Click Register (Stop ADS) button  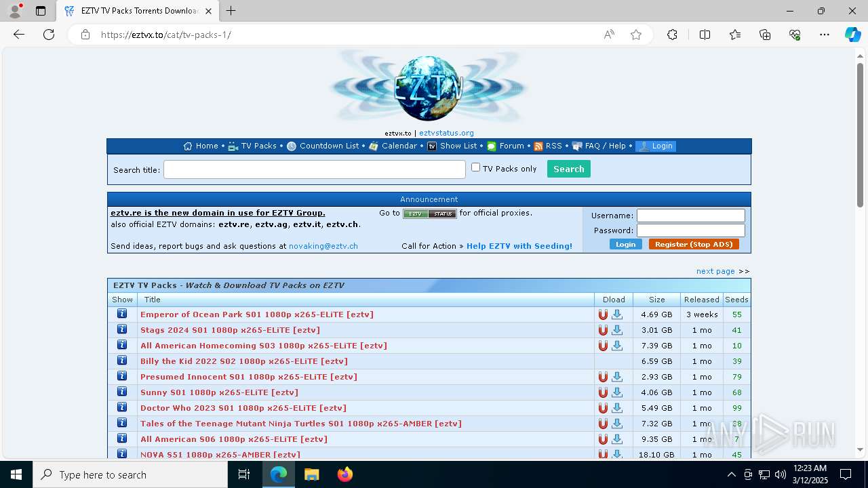(x=694, y=244)
